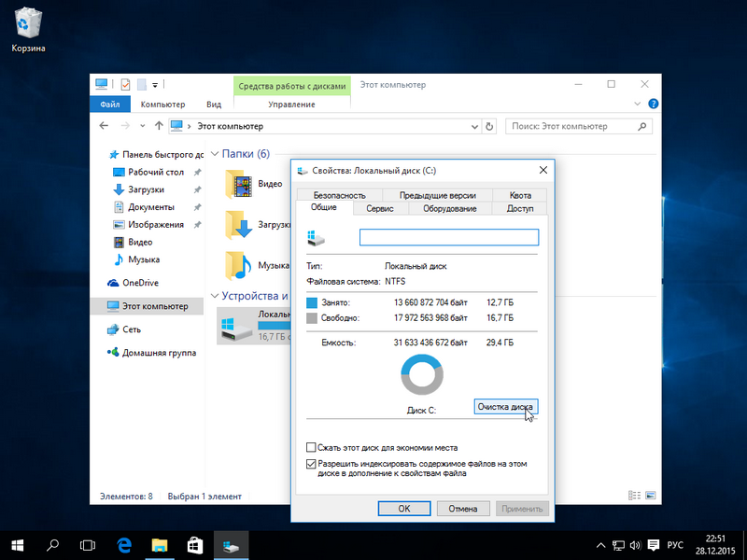Image resolution: width=747 pixels, height=560 pixels.
Task: Open the Сервис tab
Action: pyautogui.click(x=379, y=209)
